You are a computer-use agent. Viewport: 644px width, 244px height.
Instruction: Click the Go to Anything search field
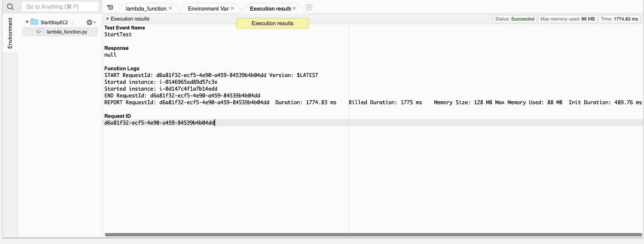coord(60,7)
